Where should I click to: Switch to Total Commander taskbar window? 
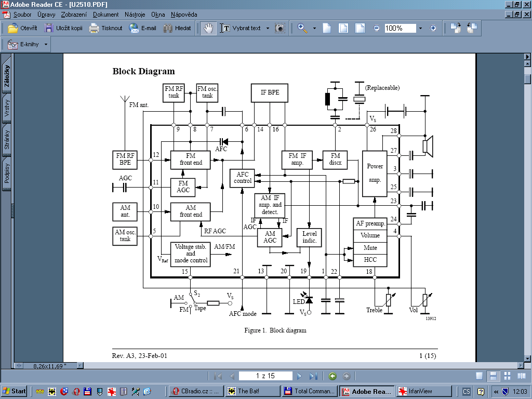310,391
